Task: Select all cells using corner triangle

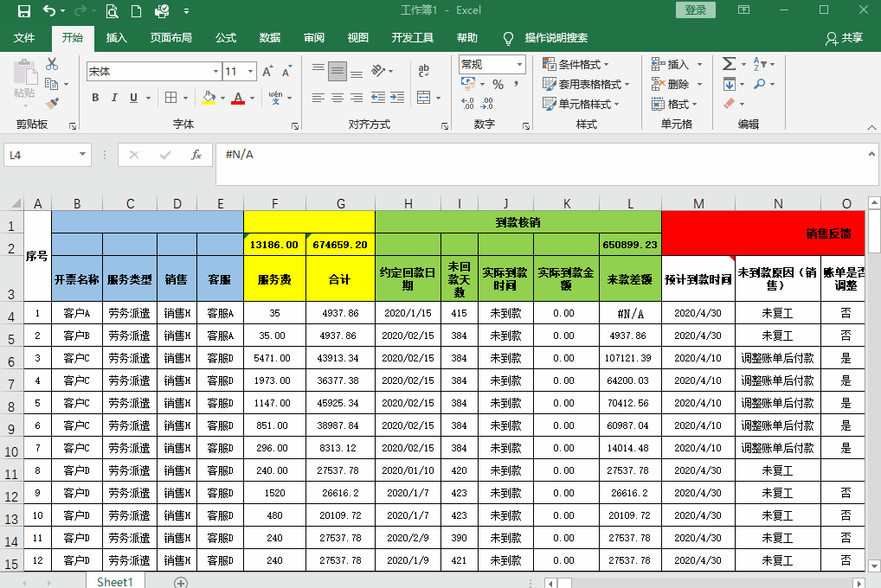Action: pos(16,202)
